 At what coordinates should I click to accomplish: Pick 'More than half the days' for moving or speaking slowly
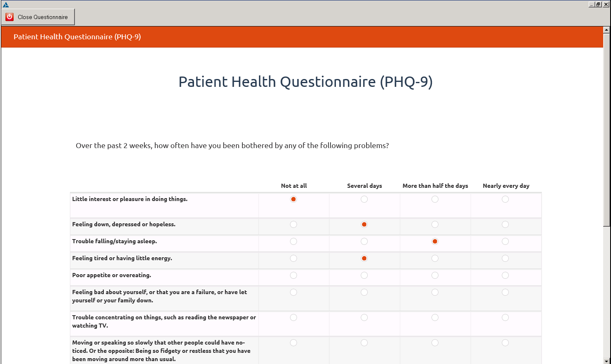pyautogui.click(x=435, y=343)
